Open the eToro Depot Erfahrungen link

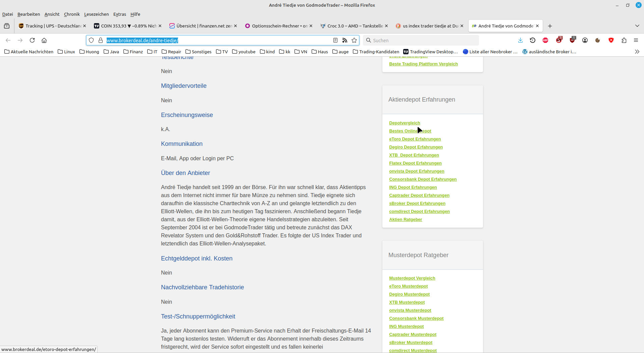click(x=415, y=139)
